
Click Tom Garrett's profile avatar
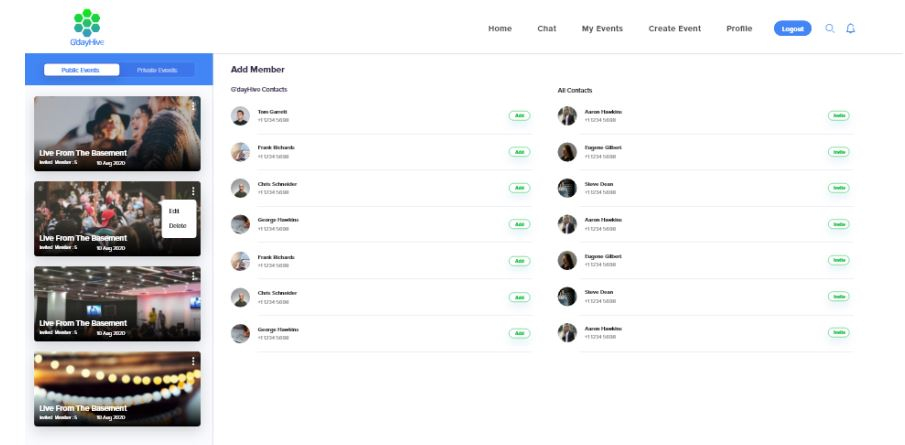240,116
